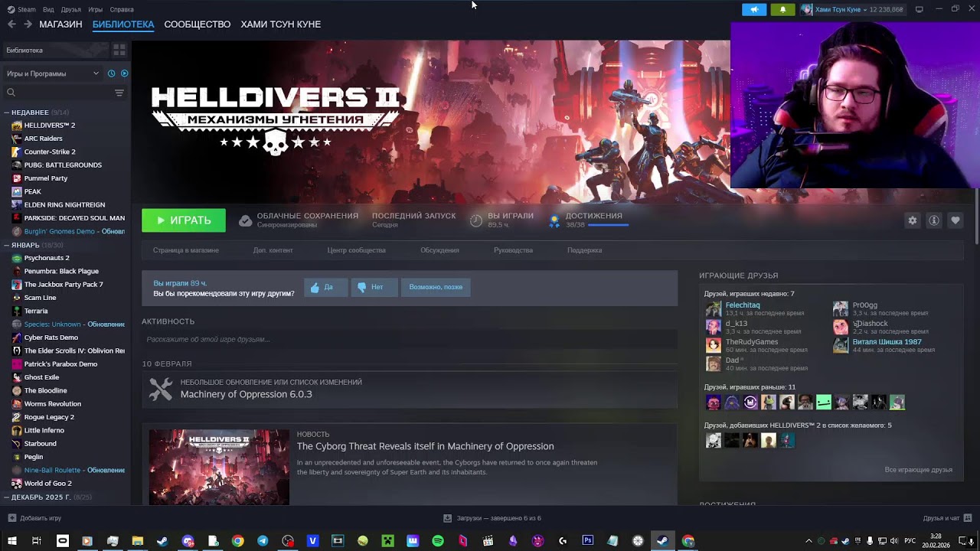Expand the ДЕКАБРЬ 2025 Г. category
Viewport: 980px width, 551px height.
pos(8,497)
